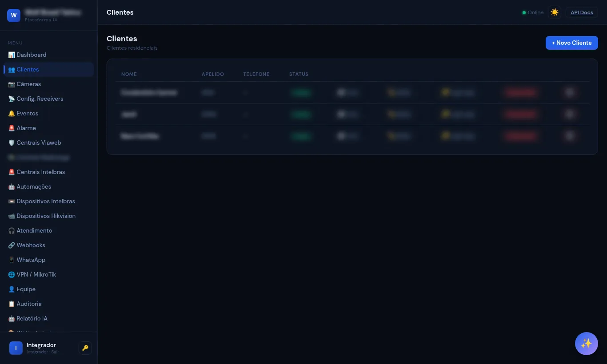Click the STATUS column header

(299, 74)
